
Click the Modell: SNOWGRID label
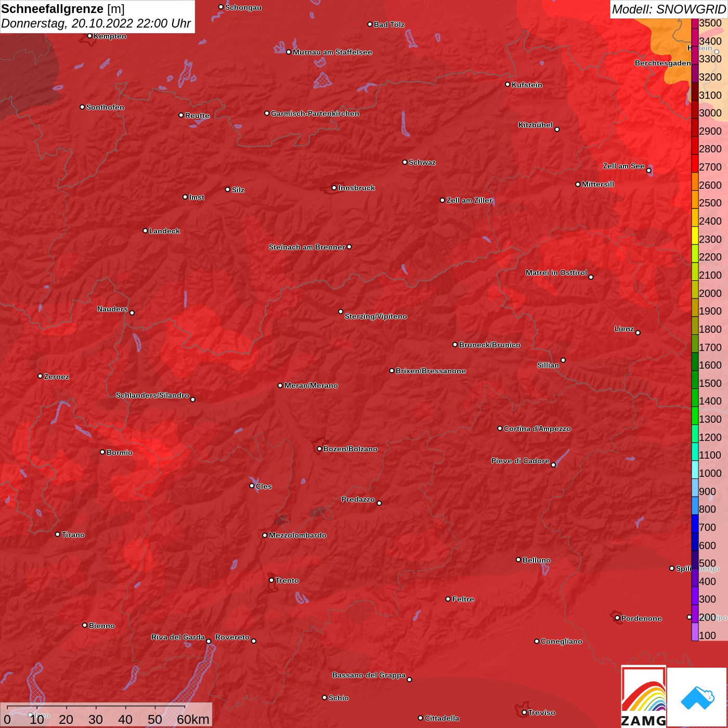tap(669, 9)
